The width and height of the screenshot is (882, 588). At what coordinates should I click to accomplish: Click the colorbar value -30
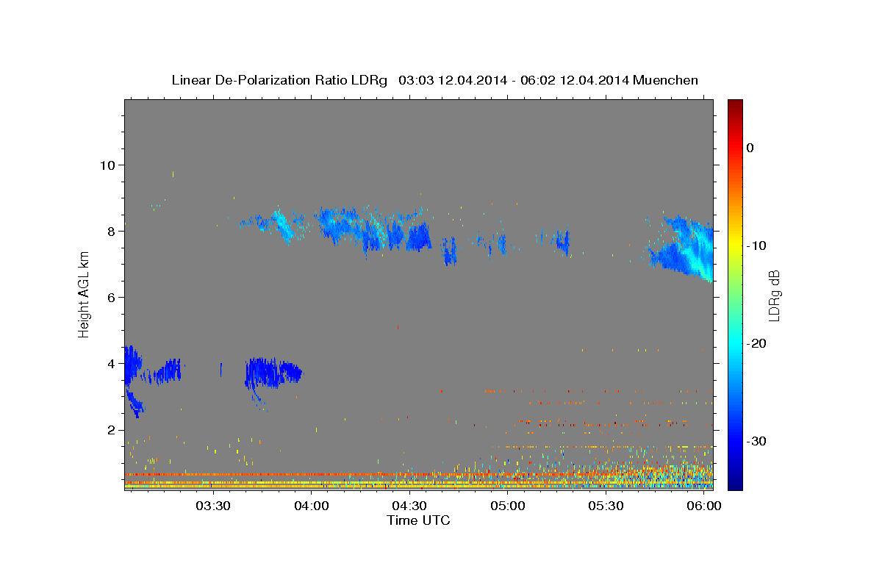[x=757, y=441]
